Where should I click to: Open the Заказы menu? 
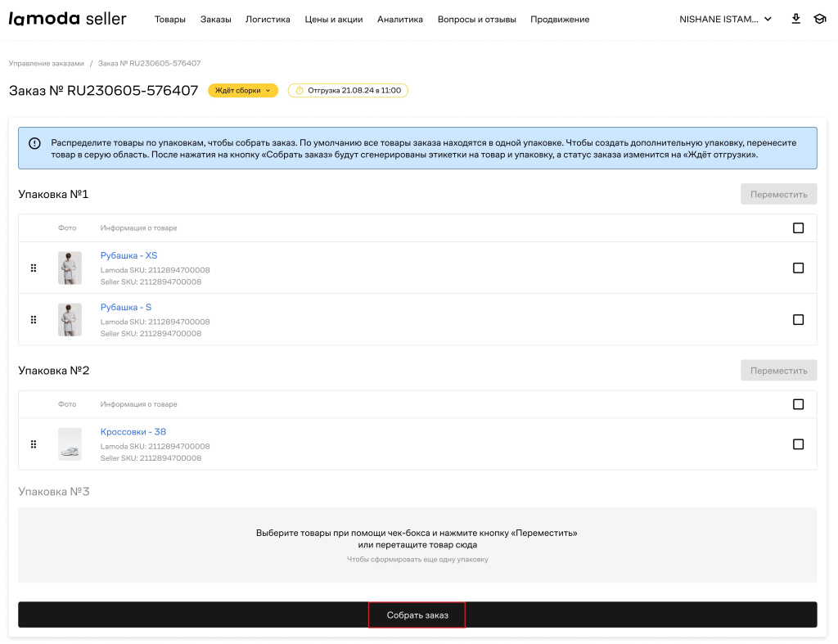click(x=215, y=20)
